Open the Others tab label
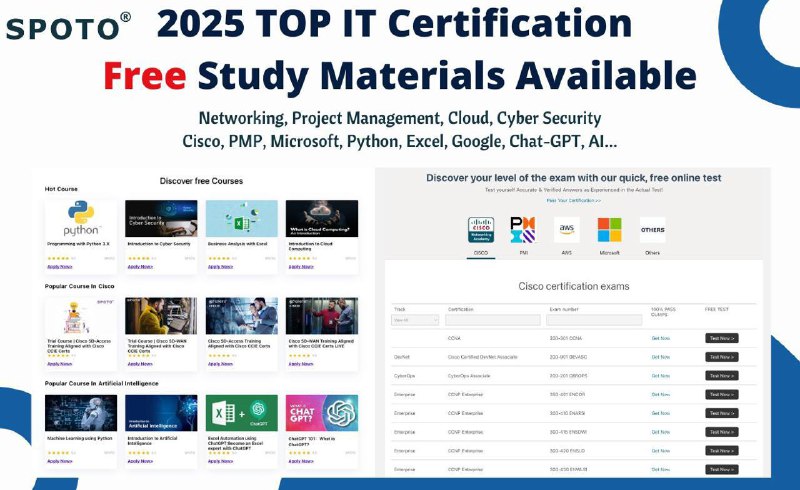This screenshot has height=490, width=800. [652, 253]
